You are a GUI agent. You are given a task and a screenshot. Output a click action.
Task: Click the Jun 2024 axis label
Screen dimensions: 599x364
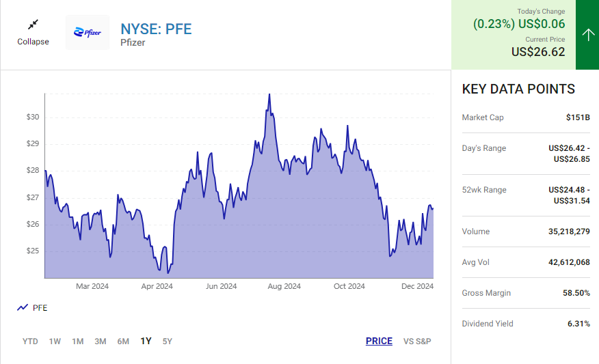tap(221, 286)
